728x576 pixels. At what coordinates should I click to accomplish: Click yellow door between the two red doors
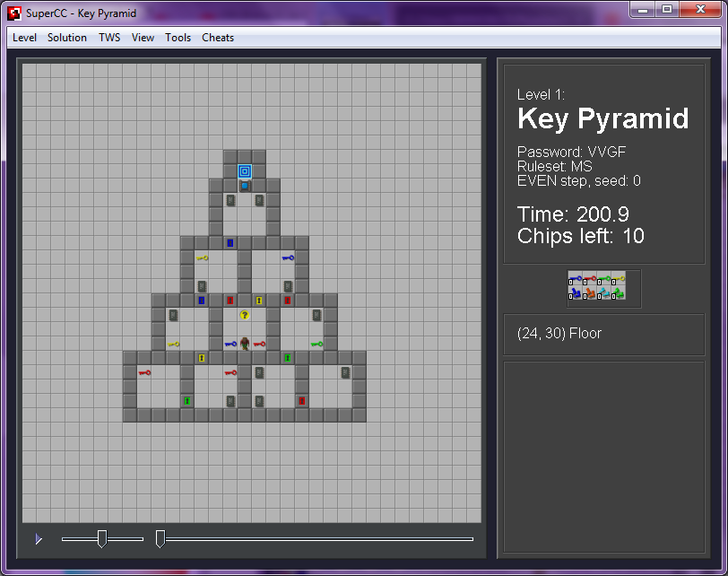259,301
